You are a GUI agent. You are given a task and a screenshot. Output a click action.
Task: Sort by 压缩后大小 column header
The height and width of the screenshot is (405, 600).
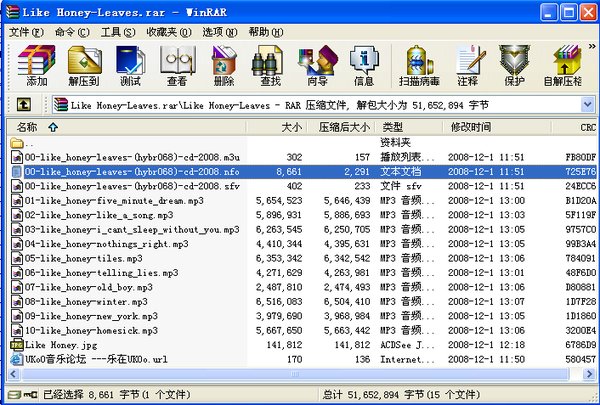coord(341,127)
